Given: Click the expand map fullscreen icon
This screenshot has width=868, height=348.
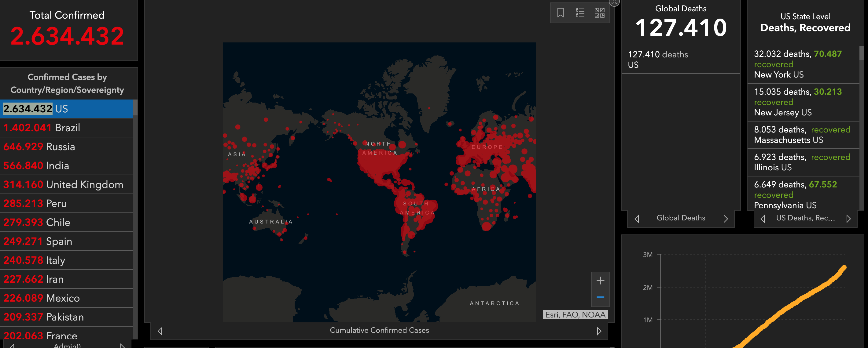Looking at the screenshot, I should pos(614,2).
